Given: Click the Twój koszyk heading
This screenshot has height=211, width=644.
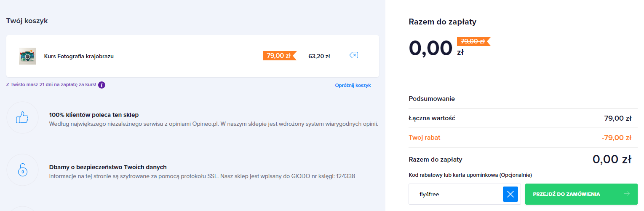Looking at the screenshot, I should click(27, 21).
